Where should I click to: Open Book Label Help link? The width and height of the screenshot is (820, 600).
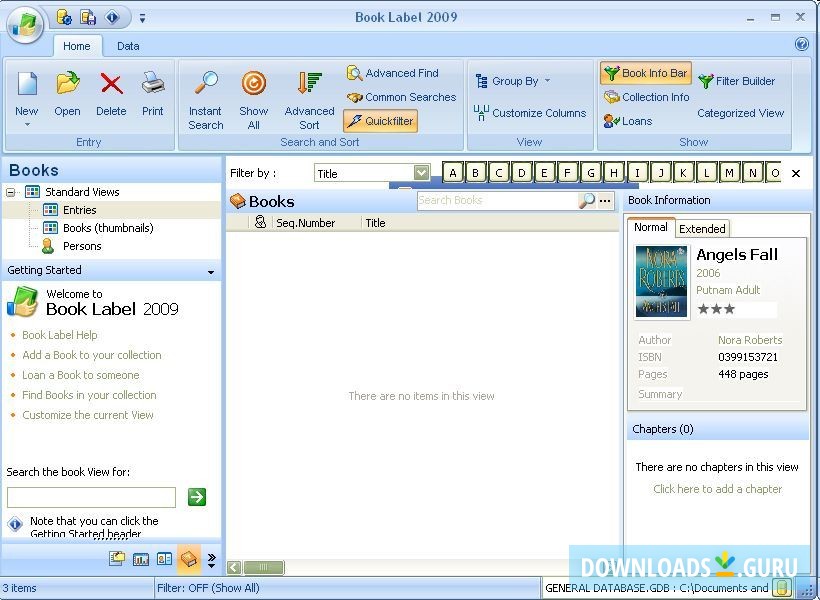[x=60, y=335]
